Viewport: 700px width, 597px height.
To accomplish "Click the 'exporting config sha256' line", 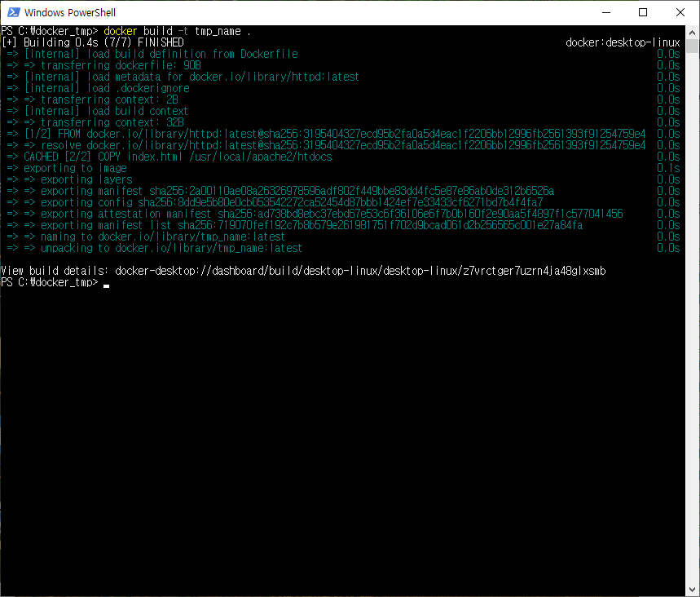I will 275,202.
